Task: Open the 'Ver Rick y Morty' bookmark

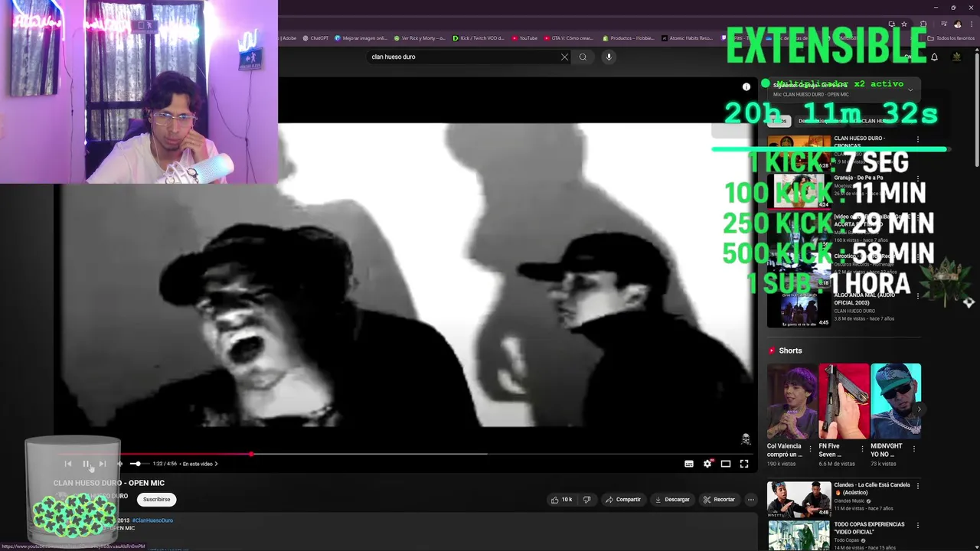Action: click(x=420, y=37)
